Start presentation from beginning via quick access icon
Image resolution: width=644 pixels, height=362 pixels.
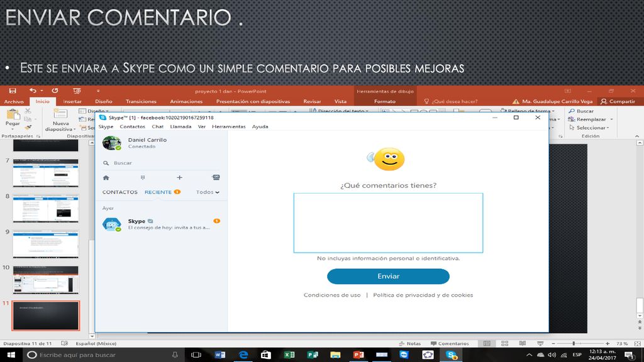click(x=77, y=90)
